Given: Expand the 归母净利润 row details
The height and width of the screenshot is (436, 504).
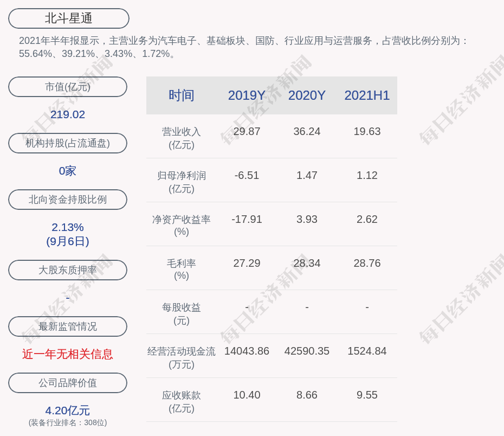Looking at the screenshot, I should click(181, 181).
